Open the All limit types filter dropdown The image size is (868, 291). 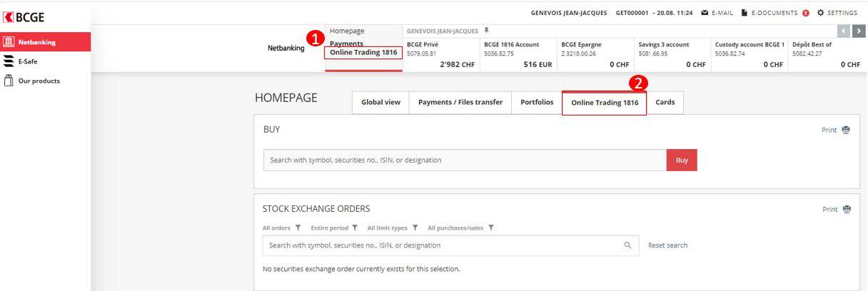point(393,228)
